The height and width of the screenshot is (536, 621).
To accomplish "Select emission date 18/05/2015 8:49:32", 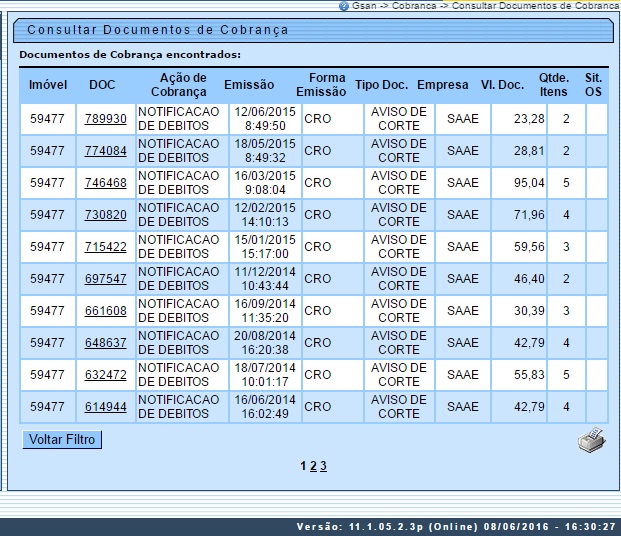I will pos(265,151).
